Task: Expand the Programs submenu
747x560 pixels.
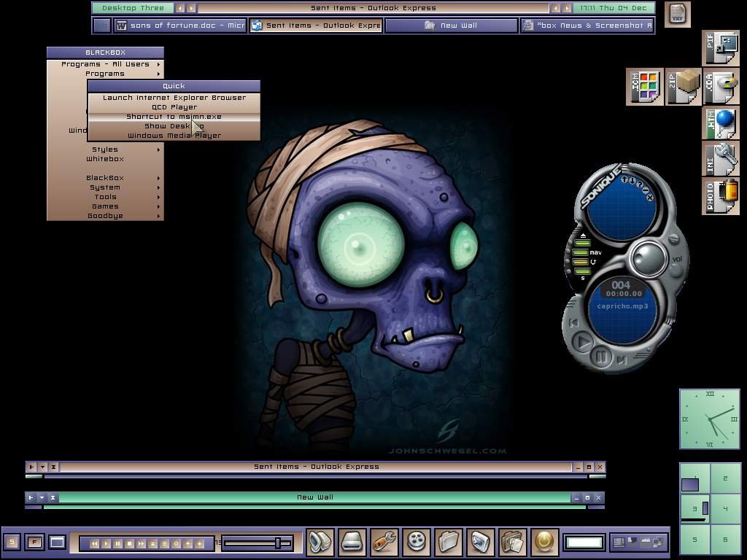Action: [105, 74]
